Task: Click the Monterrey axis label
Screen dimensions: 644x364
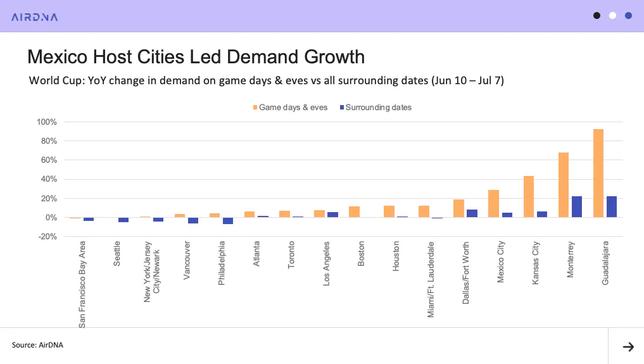Action: [x=570, y=260]
